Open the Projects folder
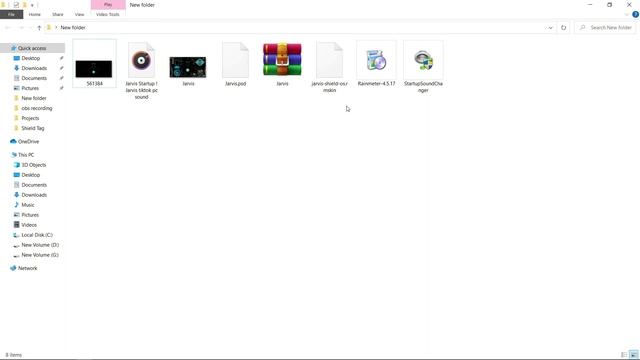The height and width of the screenshot is (360, 640). pyautogui.click(x=30, y=118)
